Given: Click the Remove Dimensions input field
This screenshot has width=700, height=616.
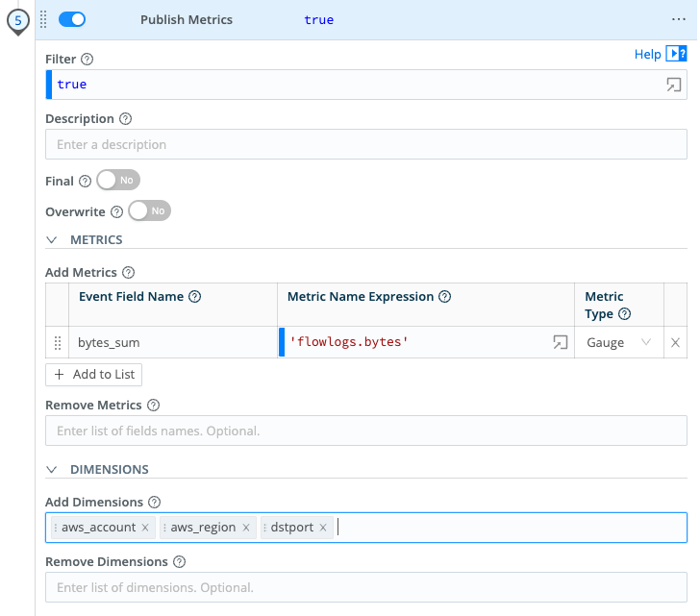Looking at the screenshot, I should [x=366, y=587].
